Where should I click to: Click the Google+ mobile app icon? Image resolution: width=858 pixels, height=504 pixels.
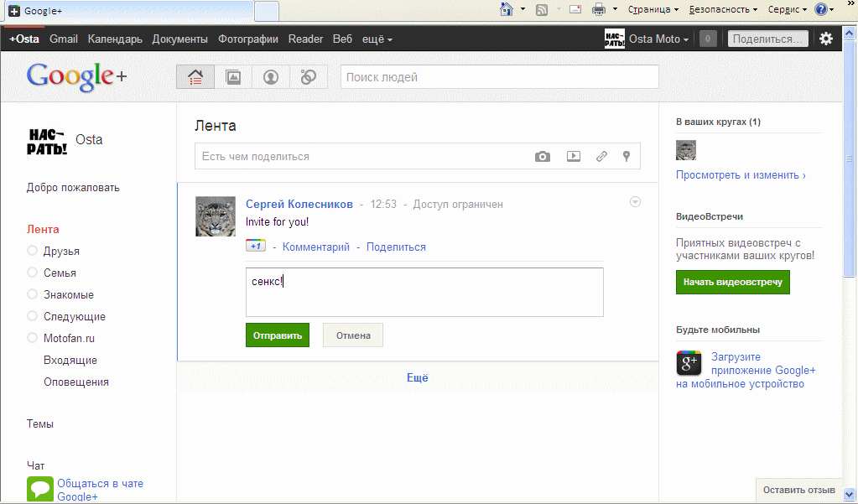point(689,363)
